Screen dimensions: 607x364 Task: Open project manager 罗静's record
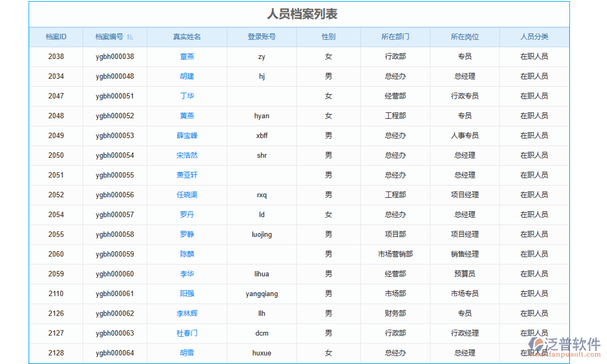(x=186, y=234)
